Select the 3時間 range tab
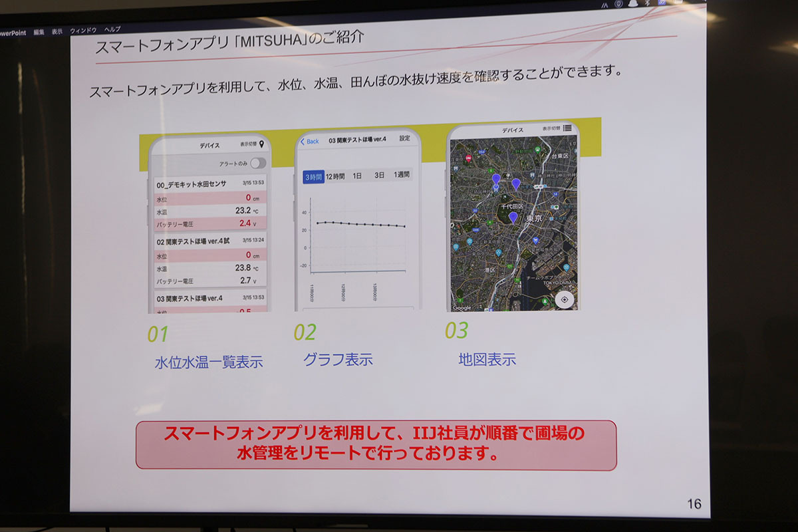 coord(313,177)
